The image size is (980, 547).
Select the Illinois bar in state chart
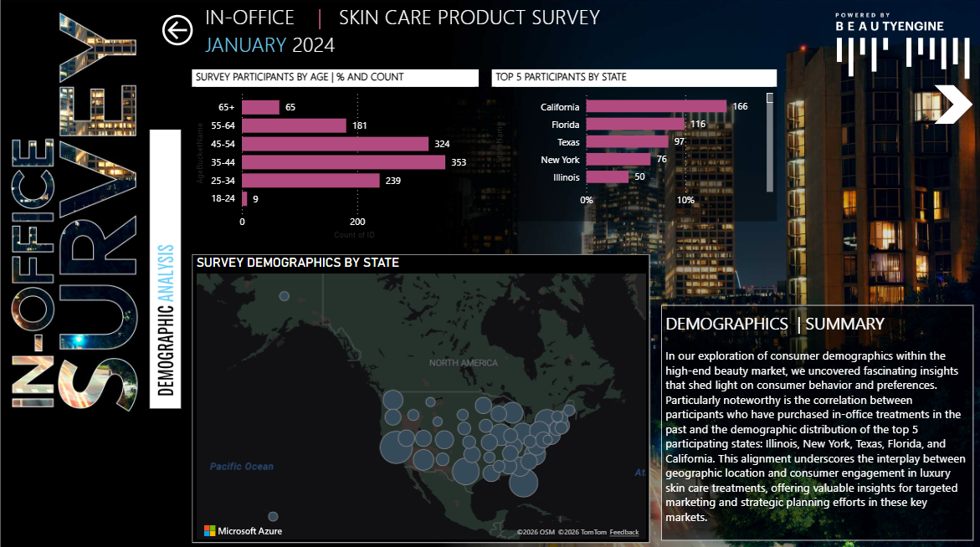click(x=607, y=176)
